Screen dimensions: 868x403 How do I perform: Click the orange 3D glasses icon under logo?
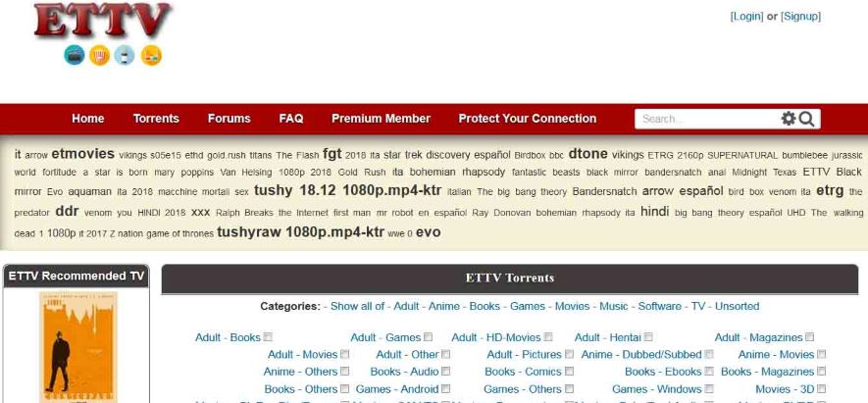(x=151, y=55)
